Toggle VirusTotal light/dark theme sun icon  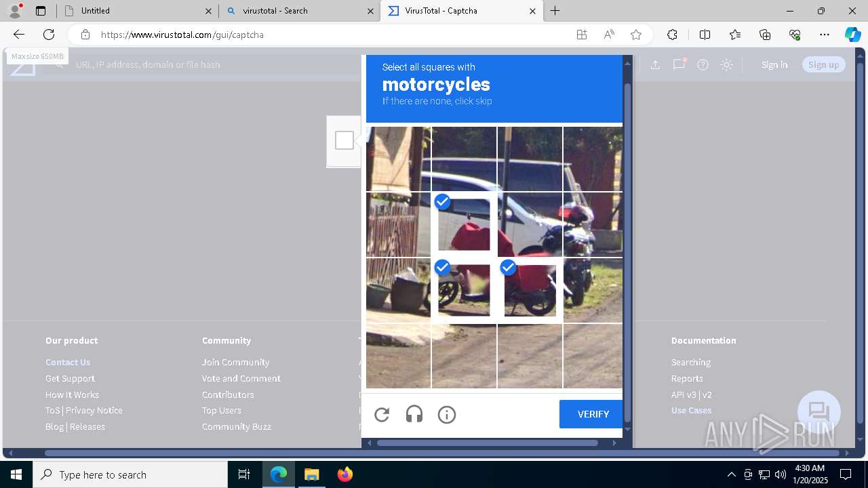pos(727,64)
